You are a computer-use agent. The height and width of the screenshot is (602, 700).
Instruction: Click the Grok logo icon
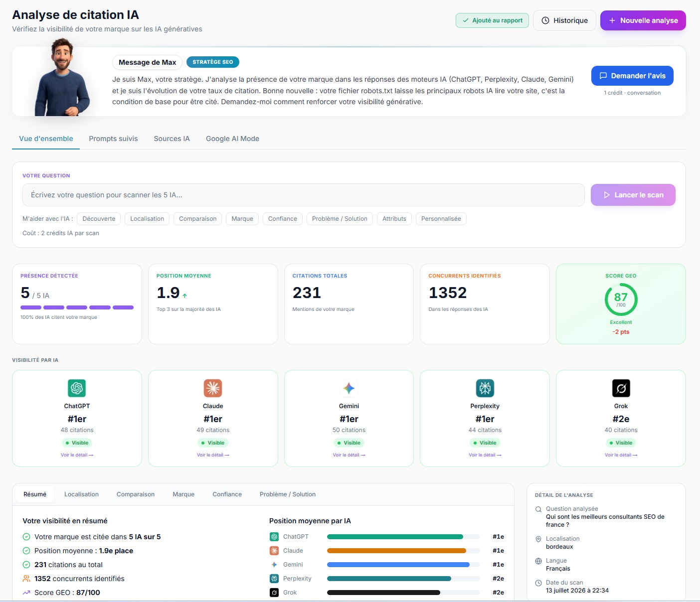pyautogui.click(x=621, y=388)
